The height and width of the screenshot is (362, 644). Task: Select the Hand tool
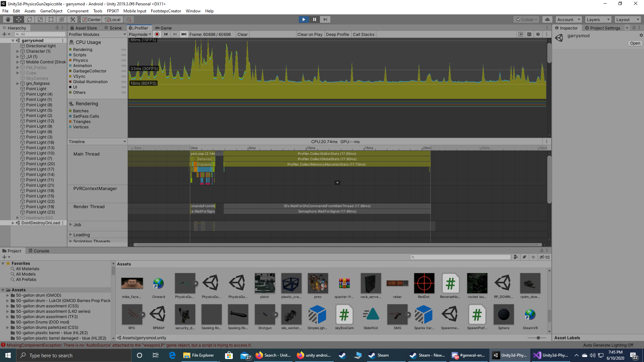tap(8, 19)
